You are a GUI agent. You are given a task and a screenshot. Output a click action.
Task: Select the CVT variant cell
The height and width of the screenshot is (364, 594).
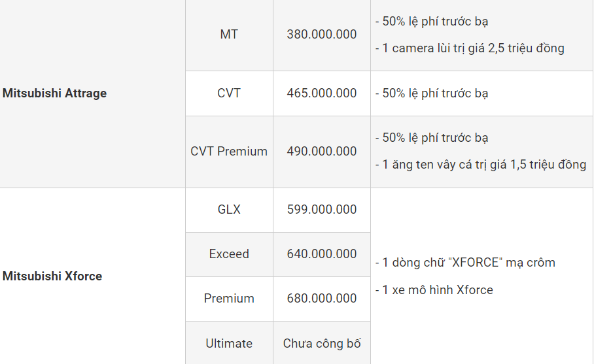pyautogui.click(x=229, y=93)
